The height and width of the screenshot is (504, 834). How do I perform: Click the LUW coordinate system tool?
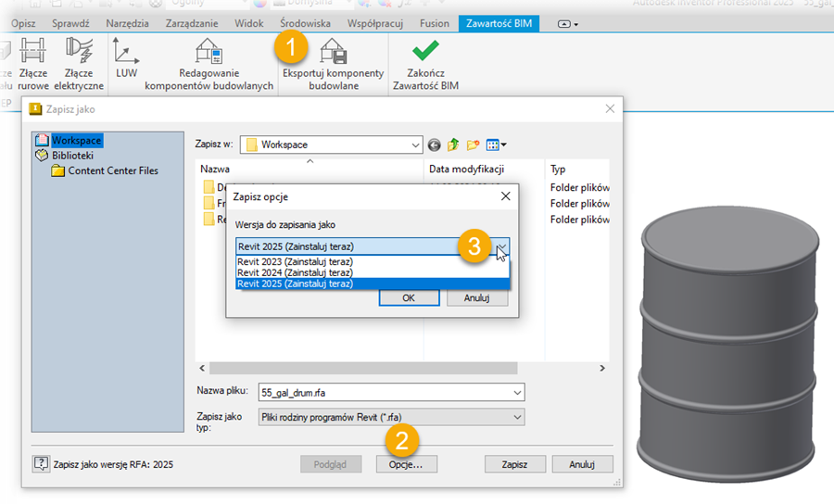point(126,58)
